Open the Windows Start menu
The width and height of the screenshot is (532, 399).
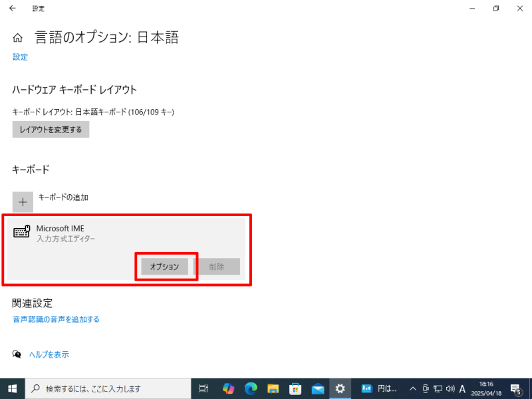(12, 389)
